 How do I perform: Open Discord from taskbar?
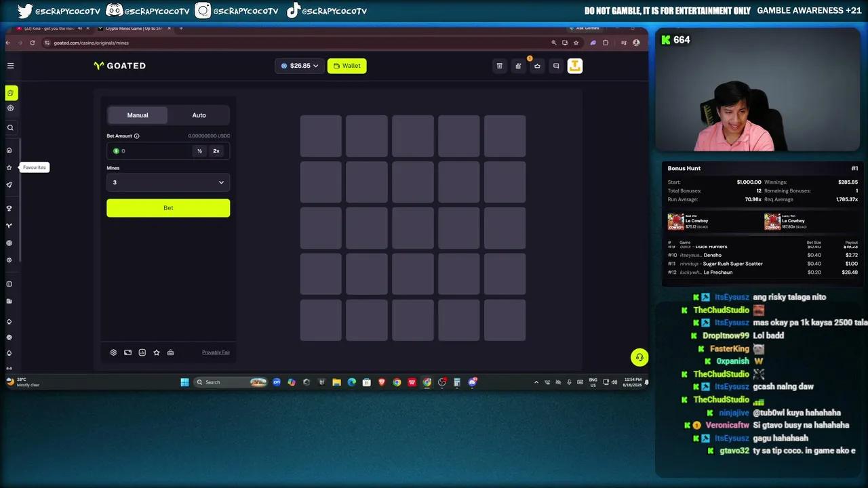point(472,382)
